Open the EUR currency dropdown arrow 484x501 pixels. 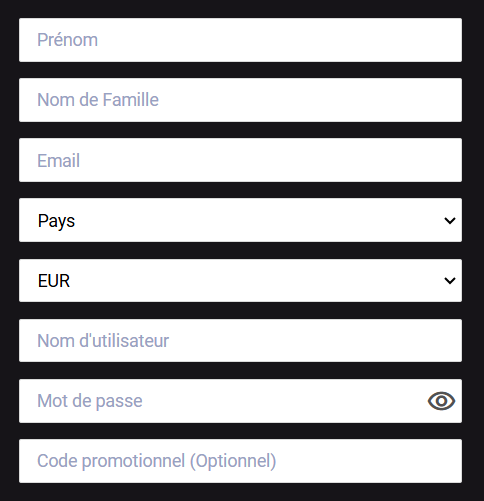(x=450, y=281)
